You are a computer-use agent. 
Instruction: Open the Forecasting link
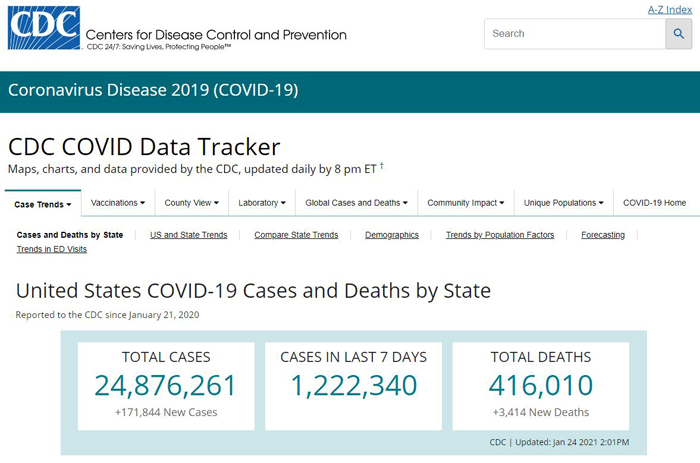pos(603,235)
